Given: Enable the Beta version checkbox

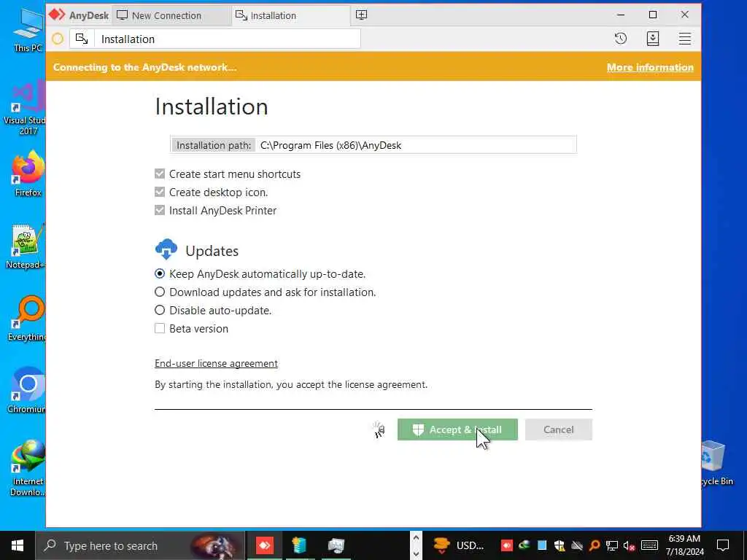Looking at the screenshot, I should point(160,328).
